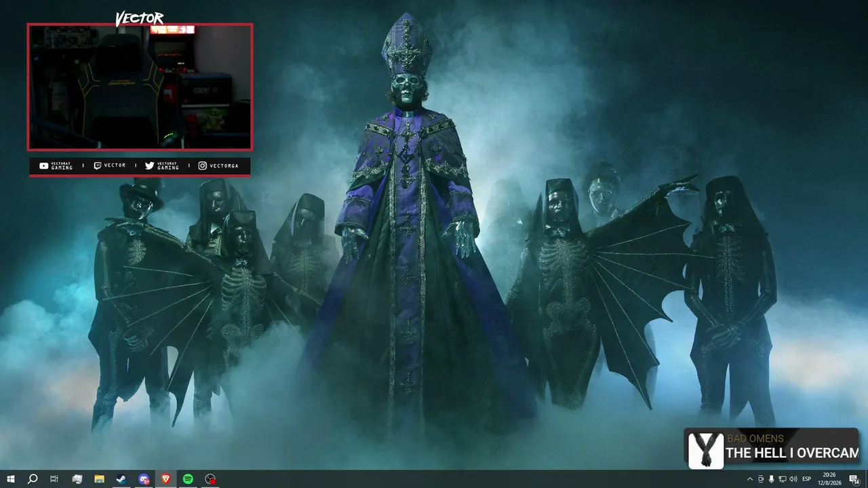Click the YouTube logo in the social bar

[44, 166]
